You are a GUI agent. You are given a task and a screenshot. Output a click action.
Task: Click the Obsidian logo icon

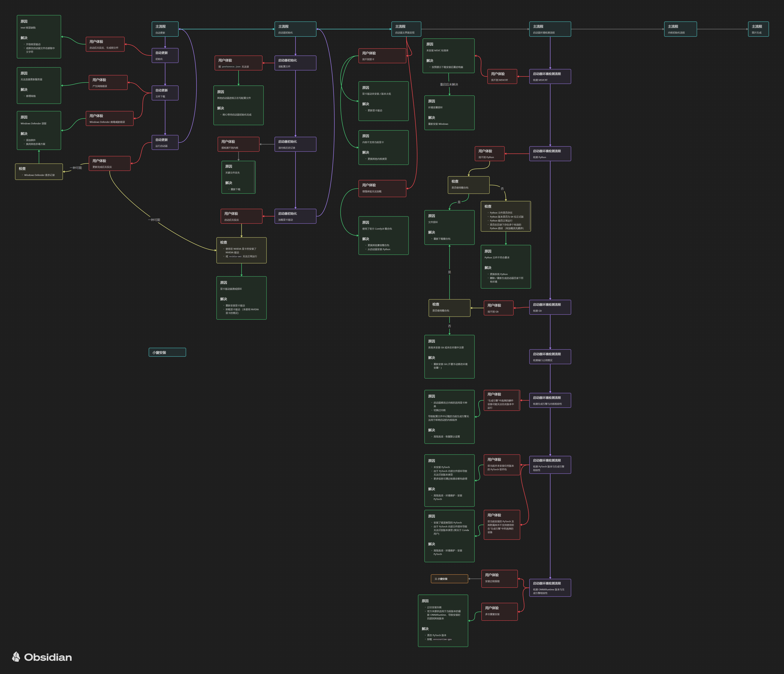[16, 657]
